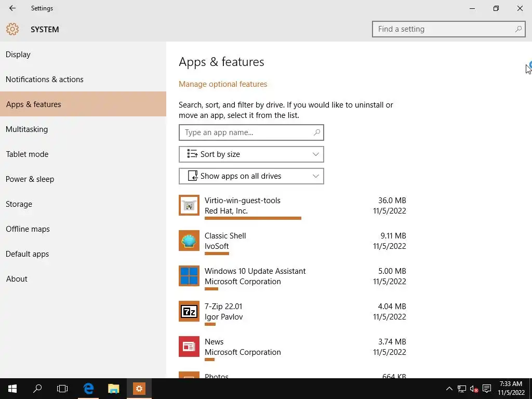This screenshot has width=532, height=399.
Task: Click the taskbar clock showing 7:33 AM
Action: [x=511, y=388]
